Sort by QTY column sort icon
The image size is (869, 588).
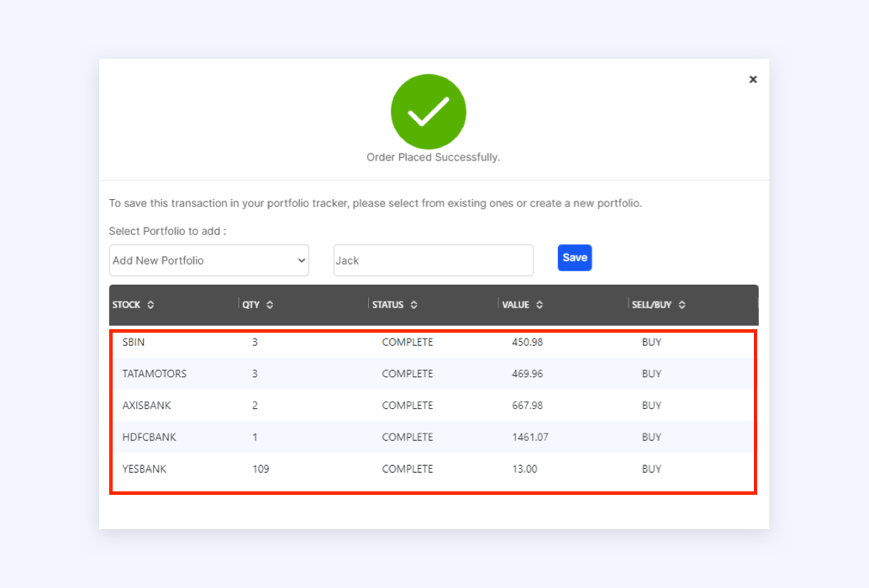(x=270, y=305)
